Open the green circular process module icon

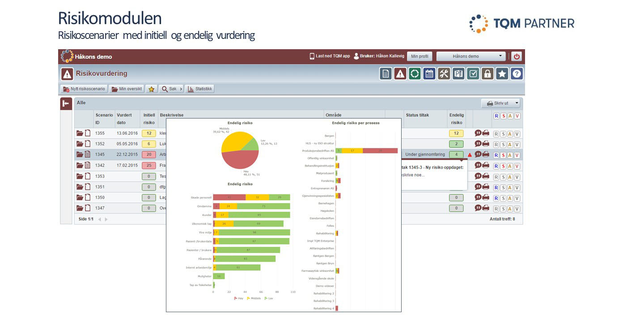(415, 74)
